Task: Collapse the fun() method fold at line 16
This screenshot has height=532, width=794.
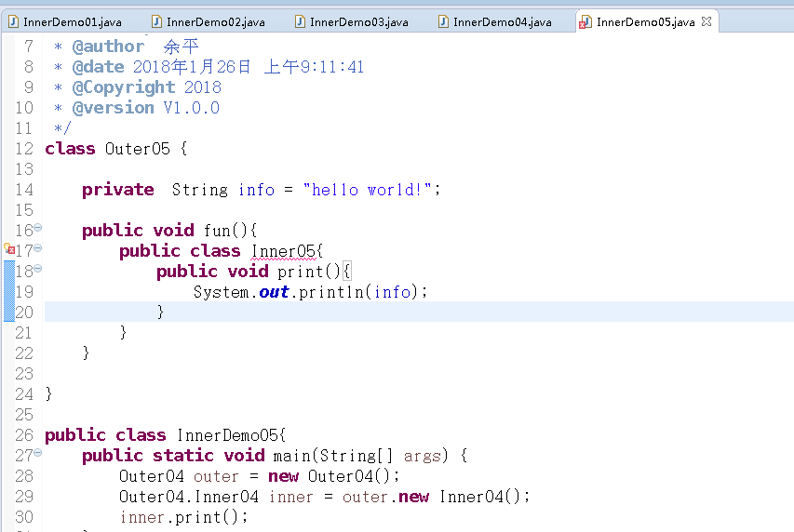Action: 38,228
